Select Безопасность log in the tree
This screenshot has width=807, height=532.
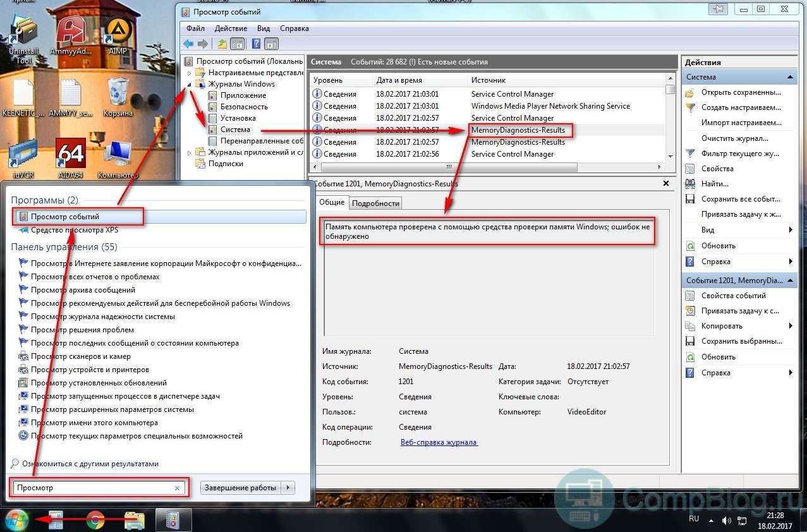pyautogui.click(x=243, y=107)
